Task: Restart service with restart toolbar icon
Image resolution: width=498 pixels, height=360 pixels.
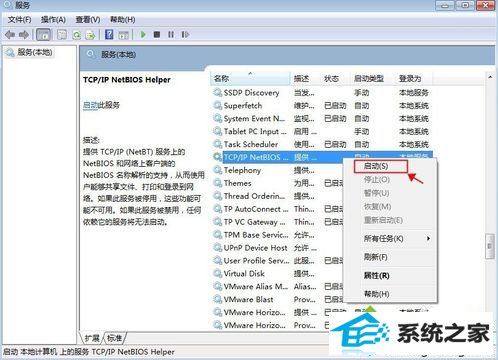Action: [185, 34]
